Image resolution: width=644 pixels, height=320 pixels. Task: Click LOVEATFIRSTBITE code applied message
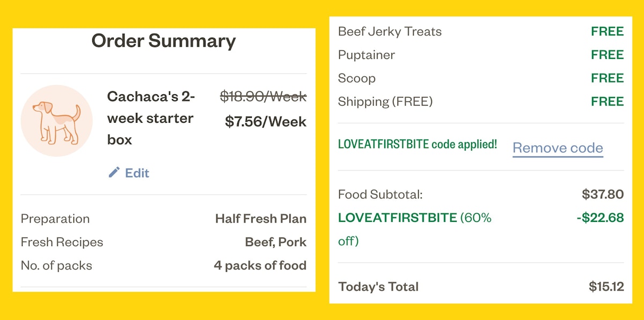coord(418,144)
